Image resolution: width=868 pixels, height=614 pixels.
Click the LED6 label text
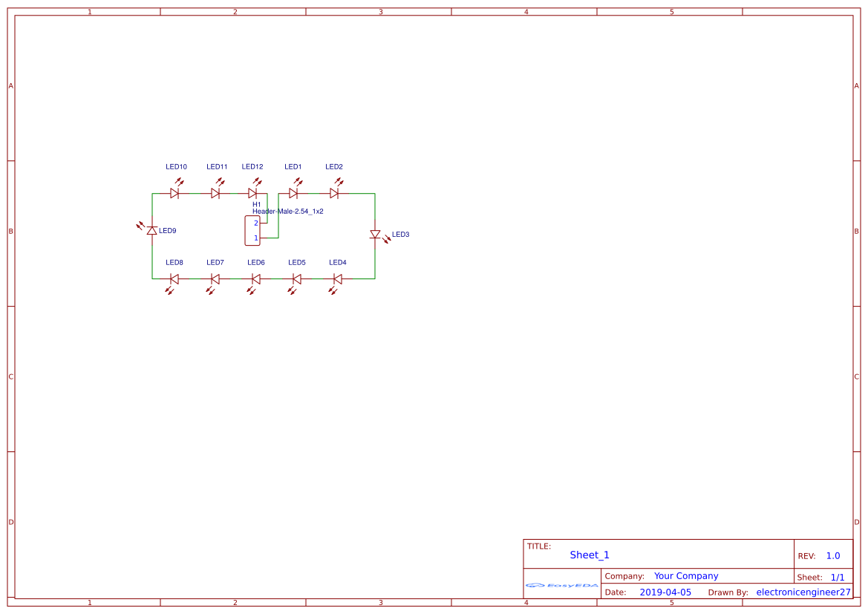tap(255, 262)
